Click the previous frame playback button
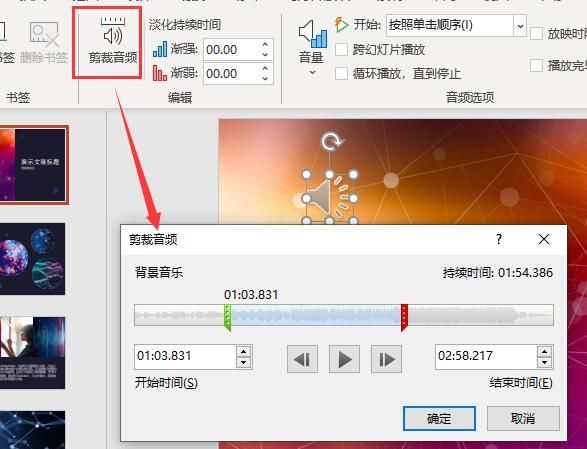 click(x=302, y=359)
